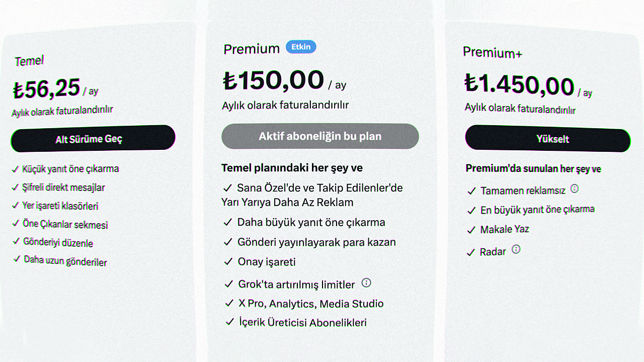644x362 pixels.
Task: Click checkmark next to Makale Yaz
Action: (x=471, y=230)
